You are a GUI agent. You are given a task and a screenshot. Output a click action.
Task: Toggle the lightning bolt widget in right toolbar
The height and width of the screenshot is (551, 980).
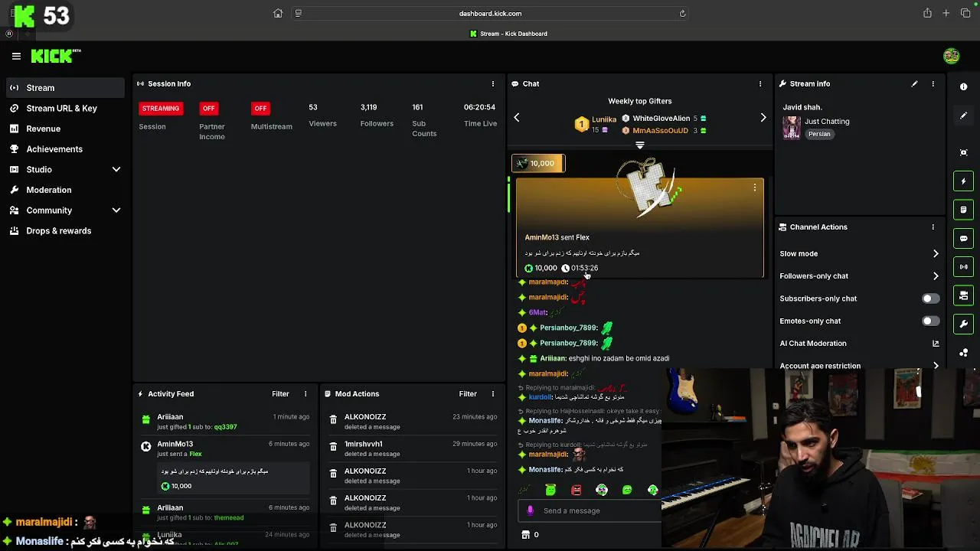[964, 181]
